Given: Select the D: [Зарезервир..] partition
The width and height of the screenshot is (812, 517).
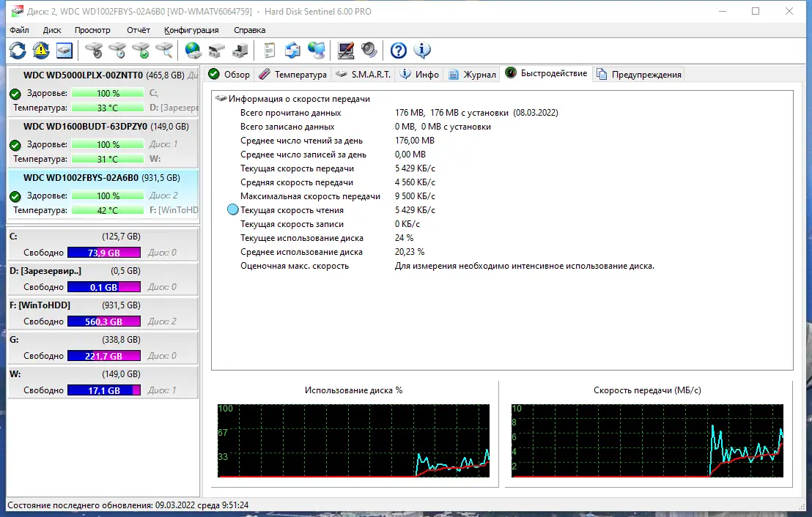Looking at the screenshot, I should [x=103, y=279].
